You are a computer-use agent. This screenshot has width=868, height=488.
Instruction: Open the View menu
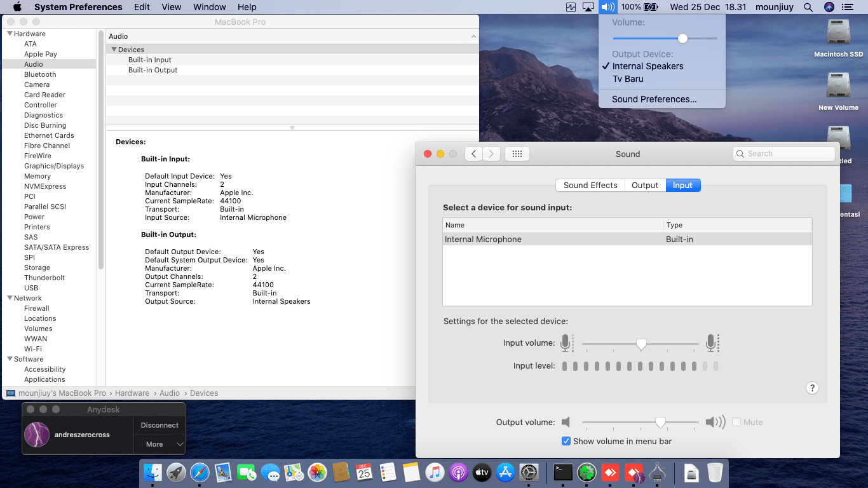click(172, 7)
